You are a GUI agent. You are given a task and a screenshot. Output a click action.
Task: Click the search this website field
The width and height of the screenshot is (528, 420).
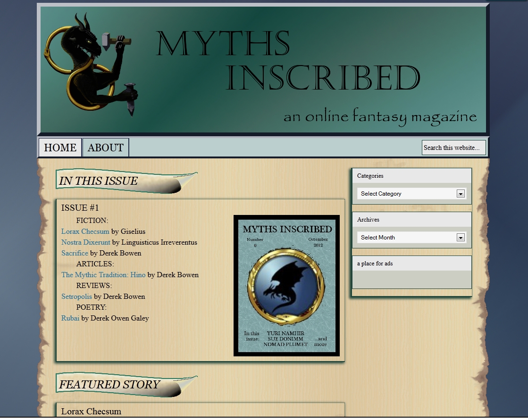pyautogui.click(x=453, y=148)
